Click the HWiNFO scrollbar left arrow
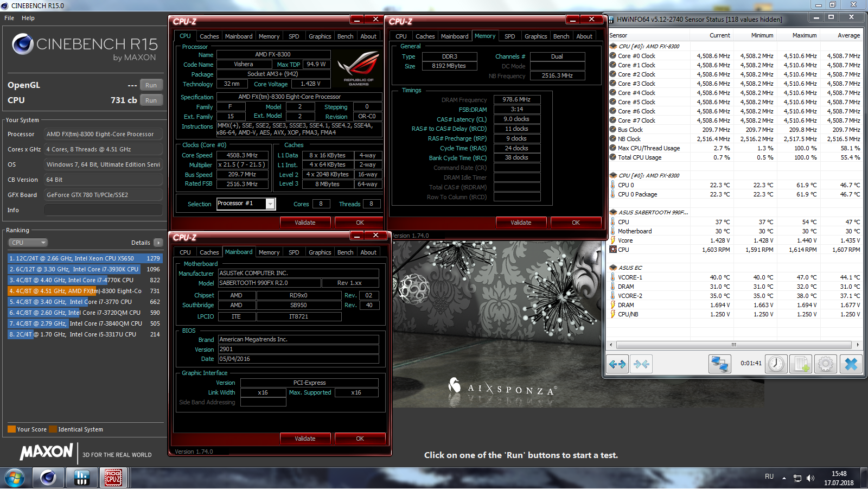This screenshot has height=489, width=868. point(611,345)
